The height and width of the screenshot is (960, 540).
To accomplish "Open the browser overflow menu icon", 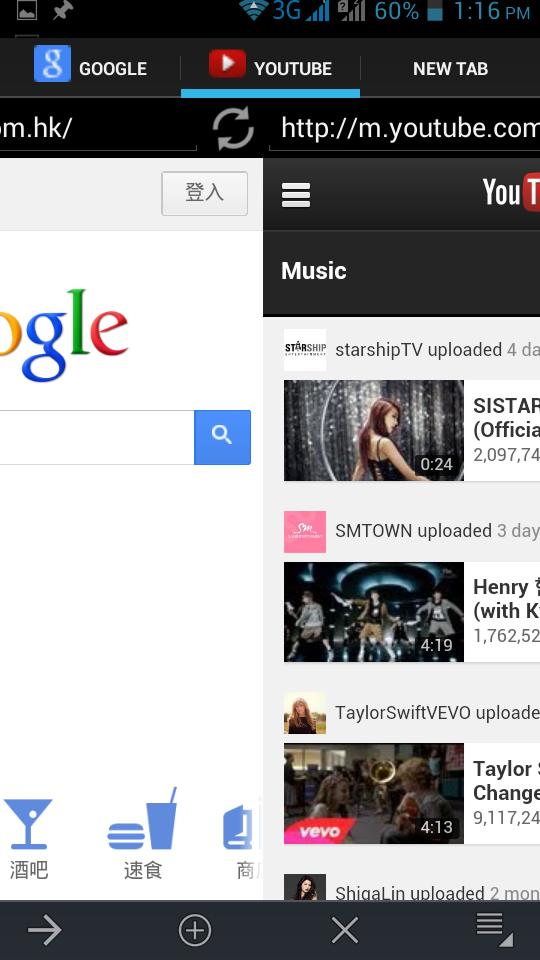I will [495, 929].
